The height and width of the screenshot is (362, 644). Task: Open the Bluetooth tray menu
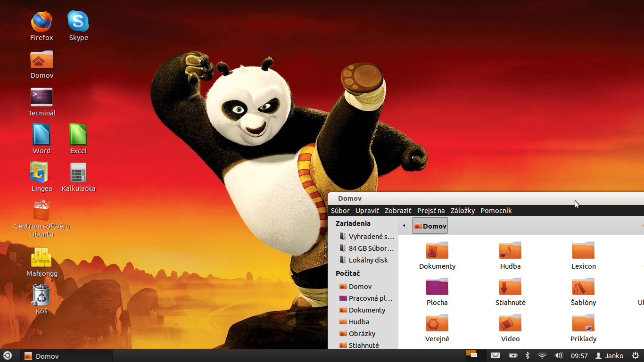click(528, 355)
